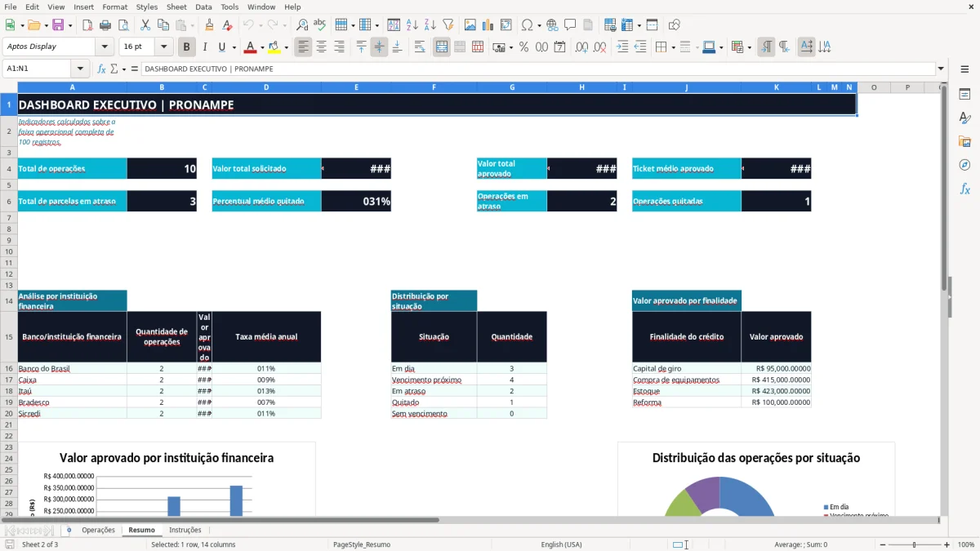Click English (USA) language in status bar
This screenshot has height=551, width=980.
coord(561,544)
